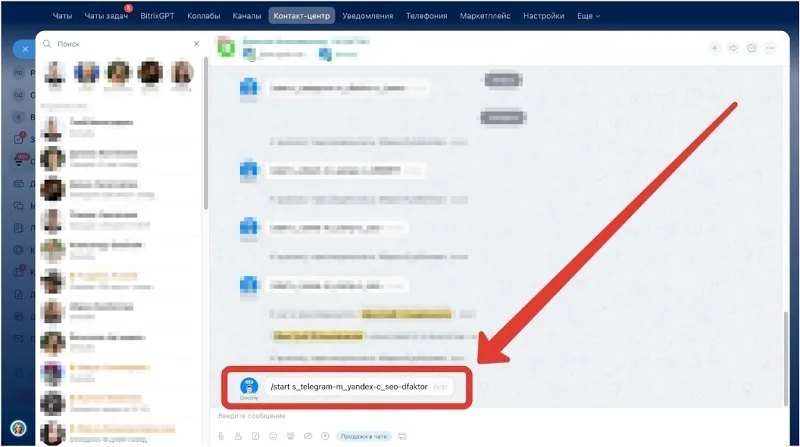Select the Контакт-центр tab
The width and height of the screenshot is (800, 447).
click(x=302, y=16)
